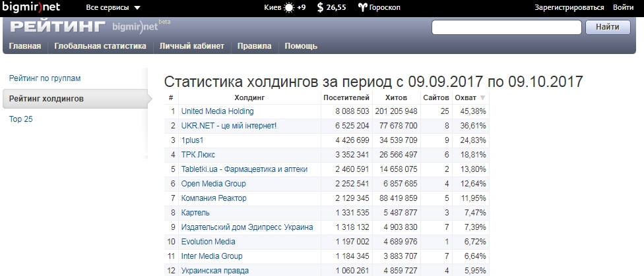644x276 pixels.
Task: Click the Киев city label
Action: click(273, 7)
